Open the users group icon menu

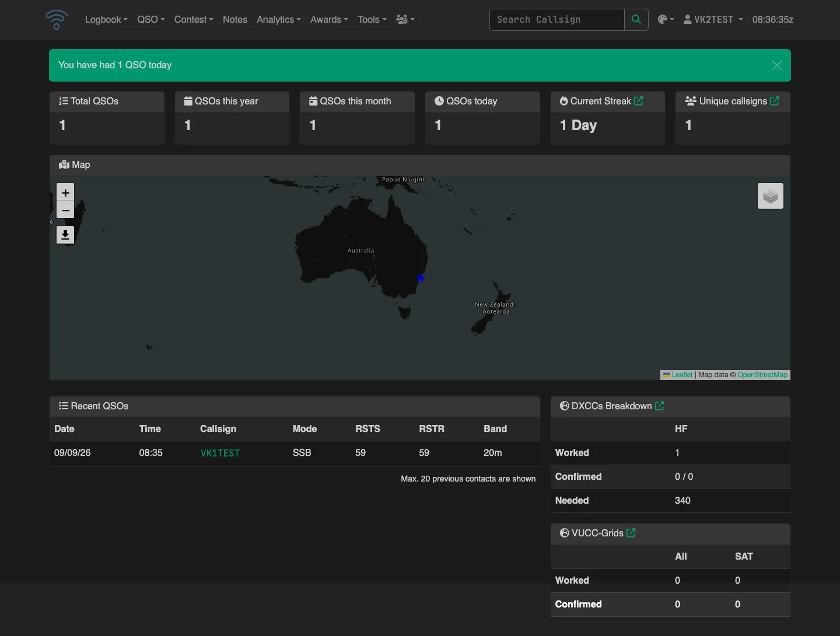click(x=405, y=19)
